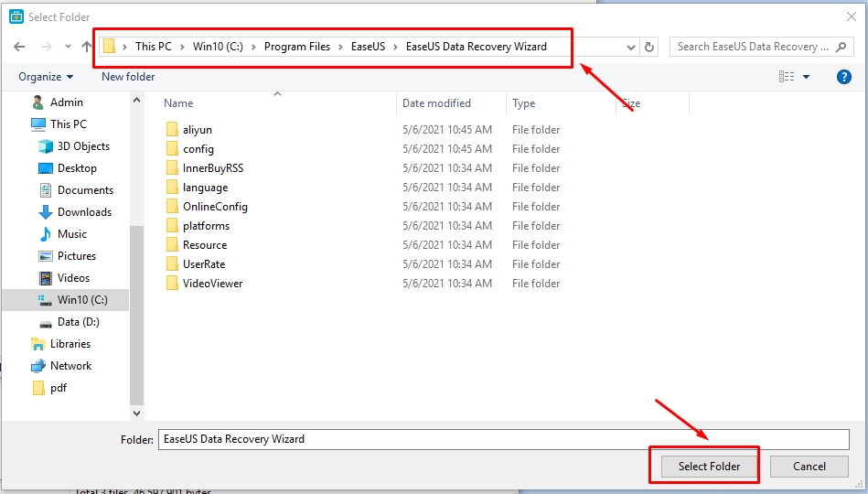This screenshot has height=494, width=868.
Task: Sort by Name column header
Action: (x=178, y=103)
